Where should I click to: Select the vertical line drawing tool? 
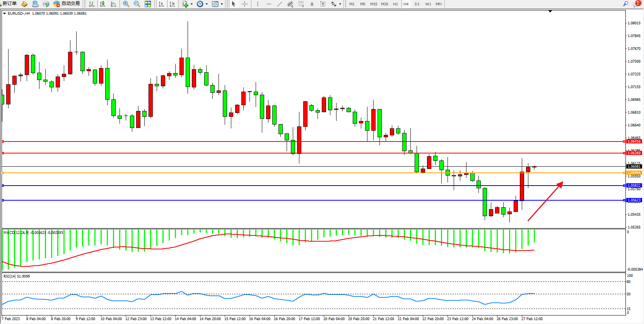pos(258,4)
